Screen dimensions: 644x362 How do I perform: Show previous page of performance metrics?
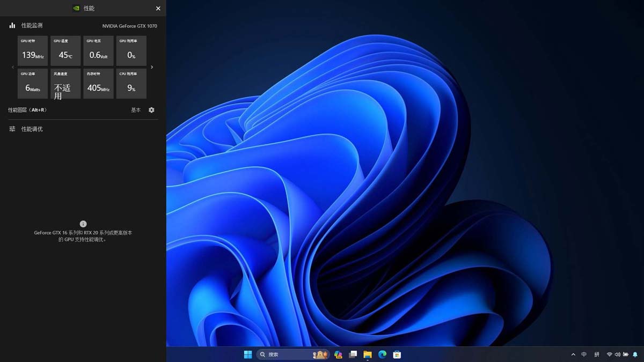(x=13, y=67)
